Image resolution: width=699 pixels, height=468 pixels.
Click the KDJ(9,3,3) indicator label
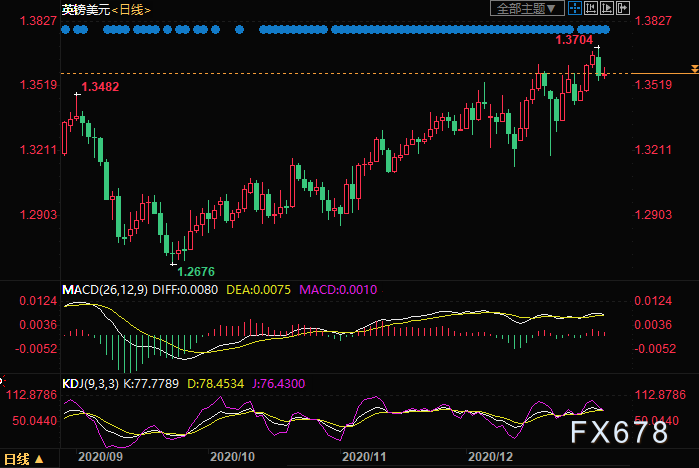coord(93,382)
